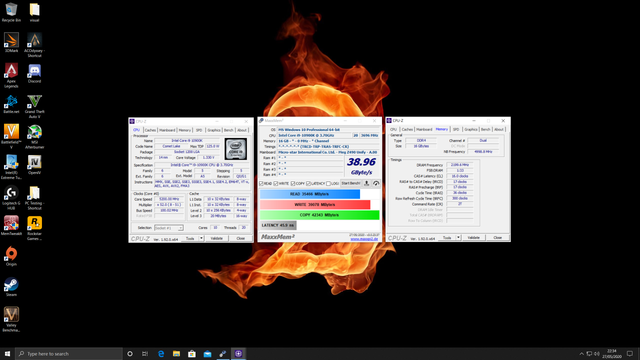This screenshot has width=640, height=360.
Task: Open Microsoft Edge from taskbar
Action: [x=161, y=353]
